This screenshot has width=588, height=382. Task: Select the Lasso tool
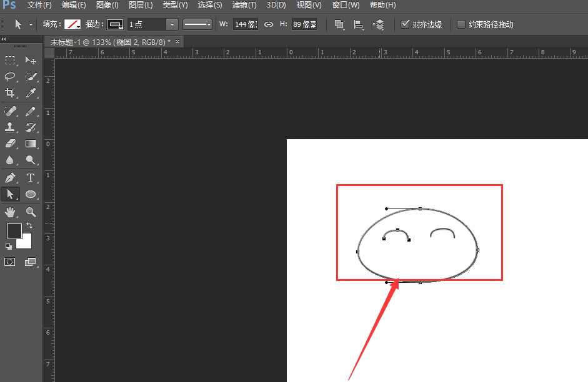pos(10,77)
